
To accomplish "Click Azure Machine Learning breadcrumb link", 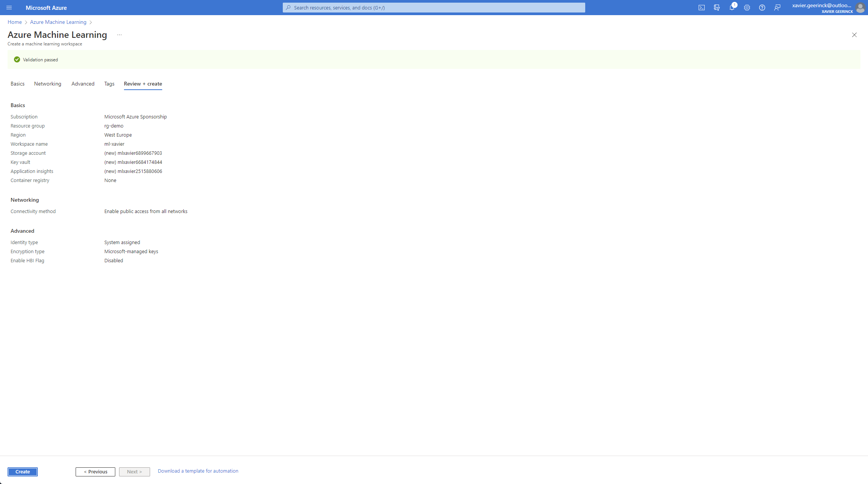I will tap(58, 22).
